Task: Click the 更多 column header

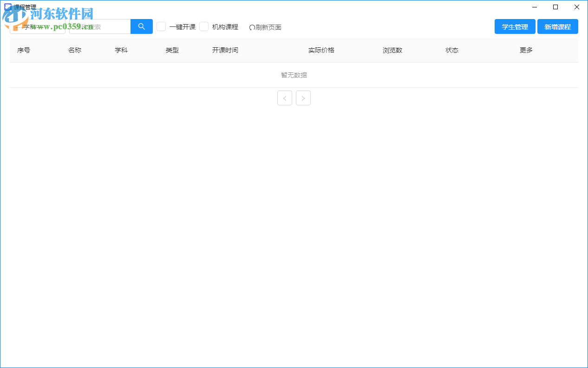Action: (526, 50)
